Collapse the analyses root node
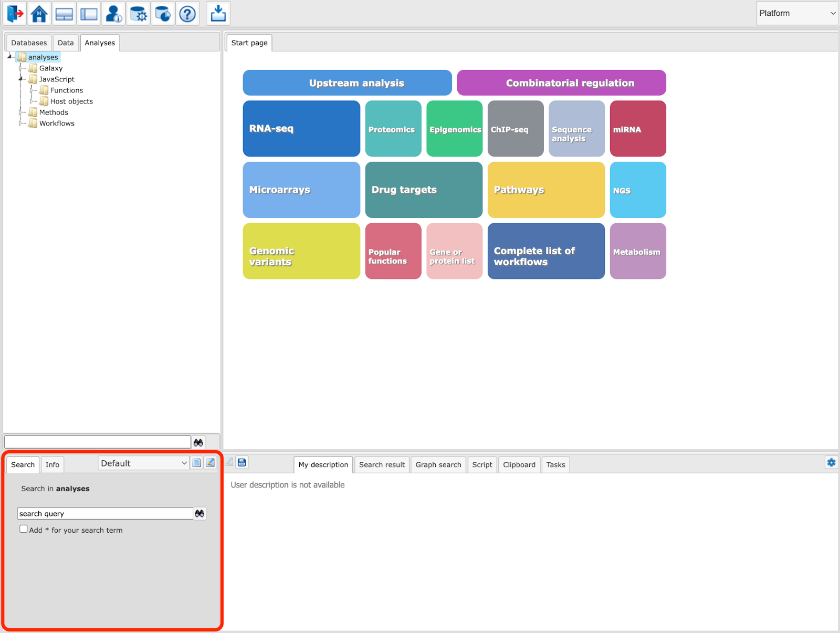This screenshot has width=840, height=633. [10, 57]
